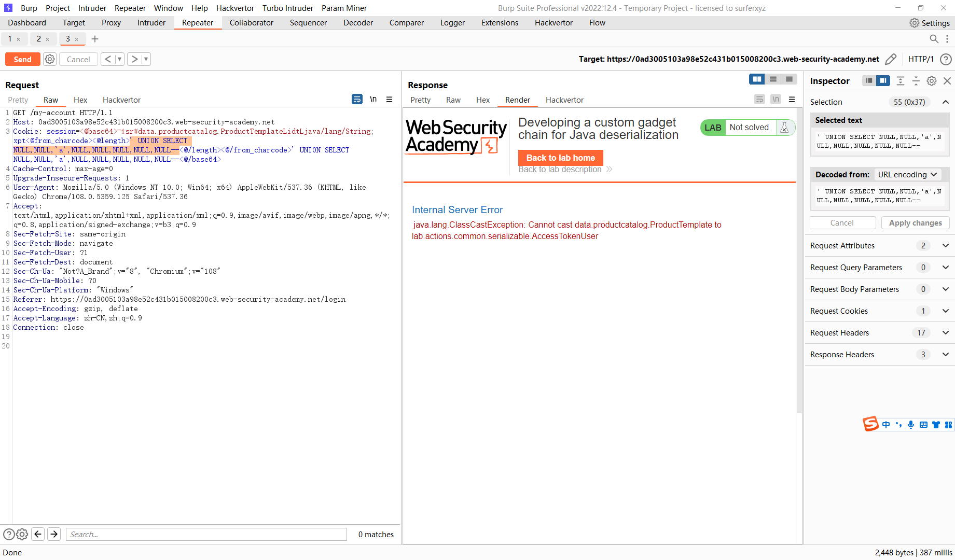The height and width of the screenshot is (560, 955).
Task: Click Apply changes in Inspector
Action: click(x=915, y=222)
